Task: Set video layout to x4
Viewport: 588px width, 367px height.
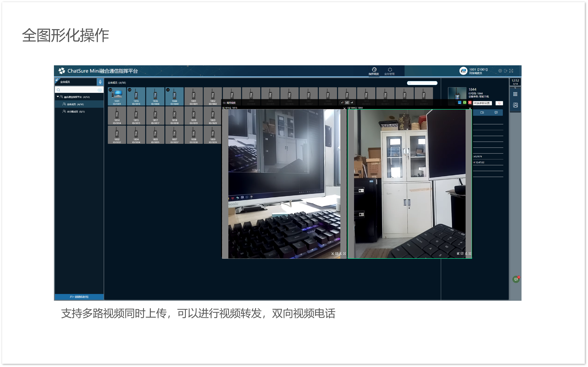Action: pyautogui.click(x=352, y=103)
